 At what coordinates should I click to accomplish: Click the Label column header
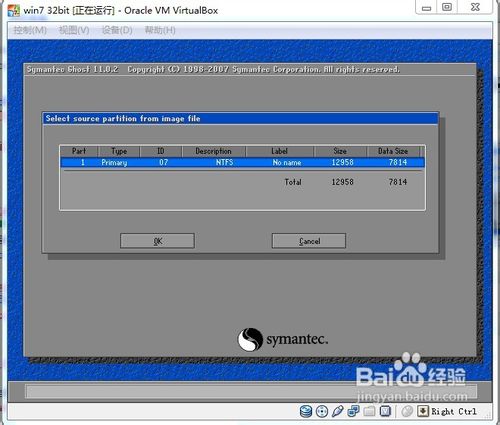tap(280, 151)
